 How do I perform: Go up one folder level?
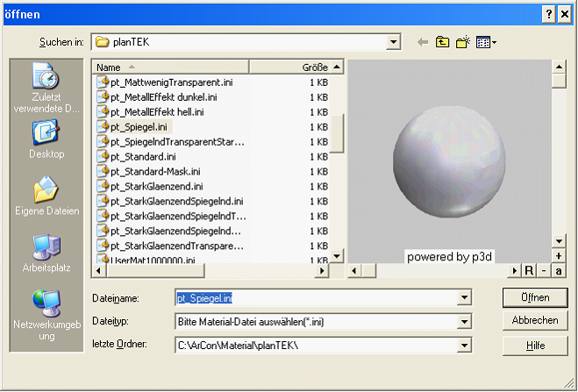tap(443, 42)
